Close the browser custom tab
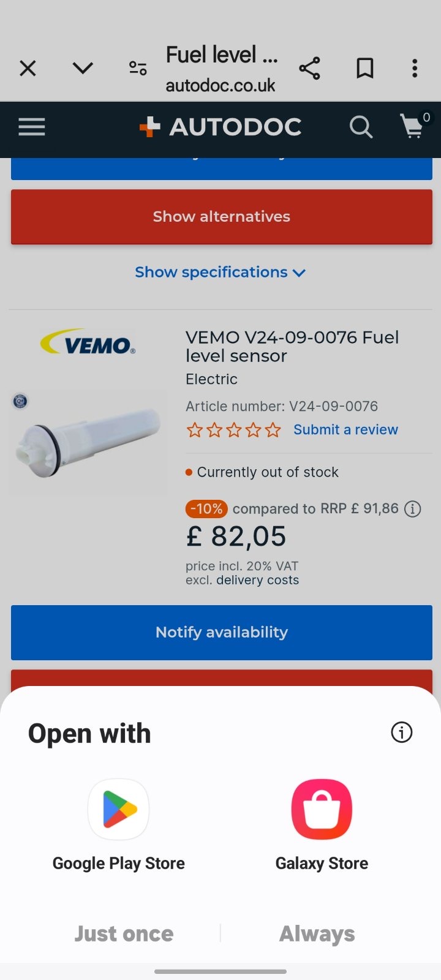 point(28,68)
